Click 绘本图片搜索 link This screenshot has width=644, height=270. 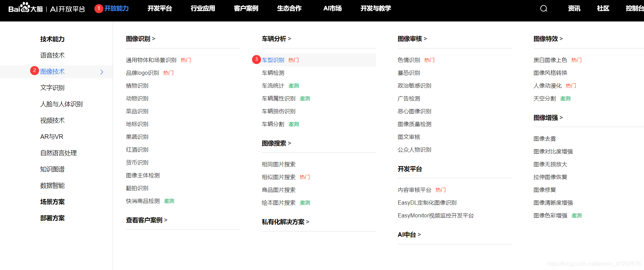(x=279, y=203)
